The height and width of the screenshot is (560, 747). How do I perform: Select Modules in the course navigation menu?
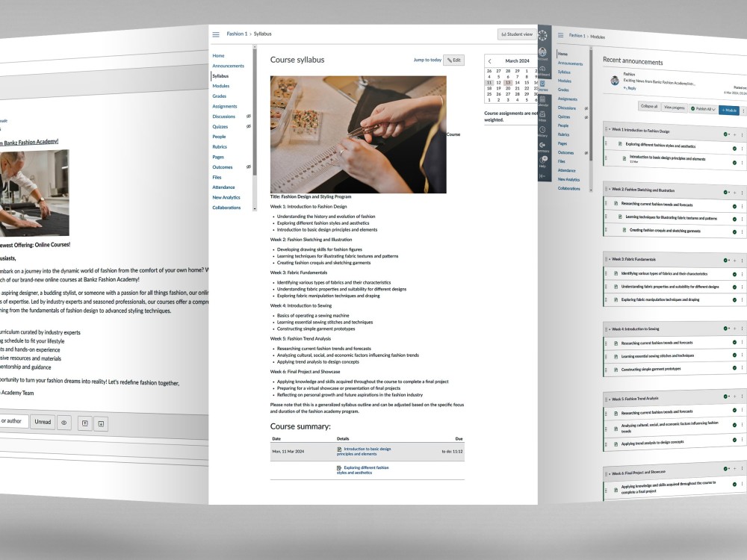coord(221,86)
